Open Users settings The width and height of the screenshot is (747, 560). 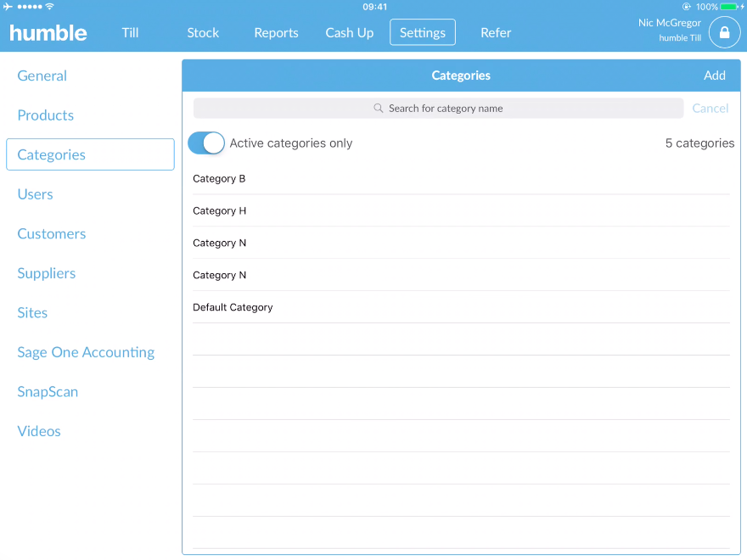pos(35,194)
